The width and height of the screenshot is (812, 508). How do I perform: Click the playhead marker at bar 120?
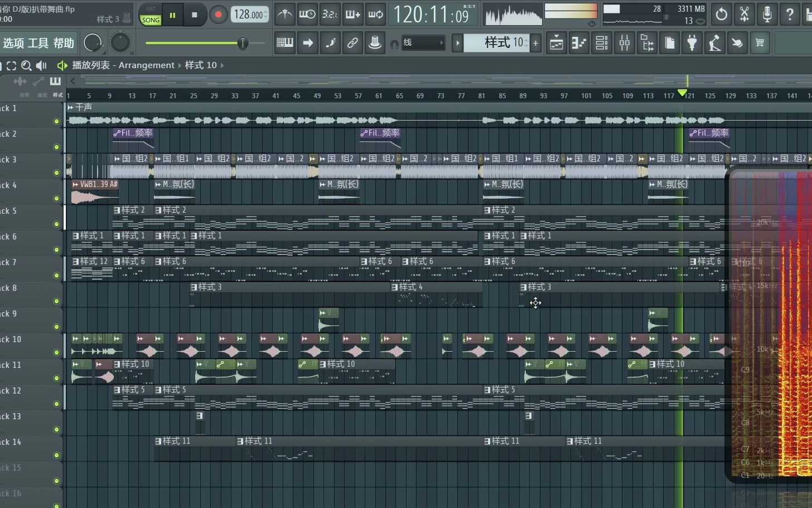(682, 93)
